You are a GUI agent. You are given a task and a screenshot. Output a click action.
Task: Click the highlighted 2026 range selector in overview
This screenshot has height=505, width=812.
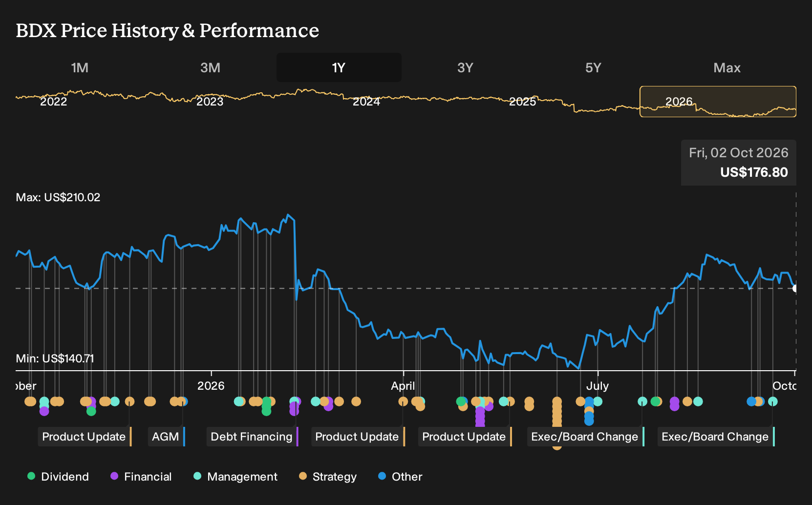718,102
